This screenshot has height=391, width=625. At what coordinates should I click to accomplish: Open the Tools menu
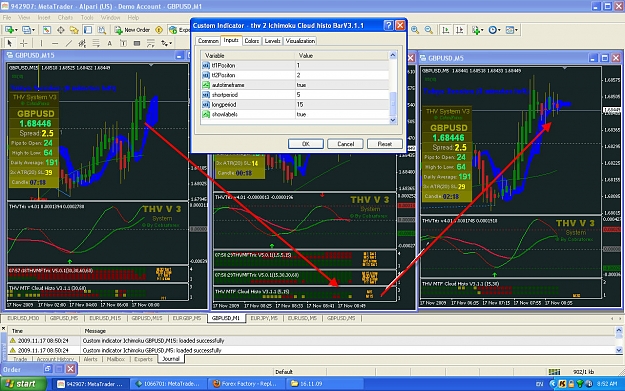point(87,18)
